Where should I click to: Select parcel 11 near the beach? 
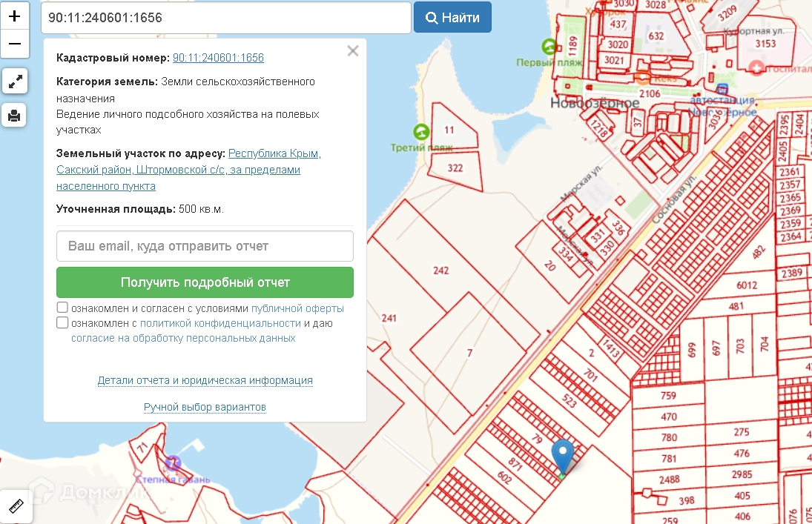point(449,130)
